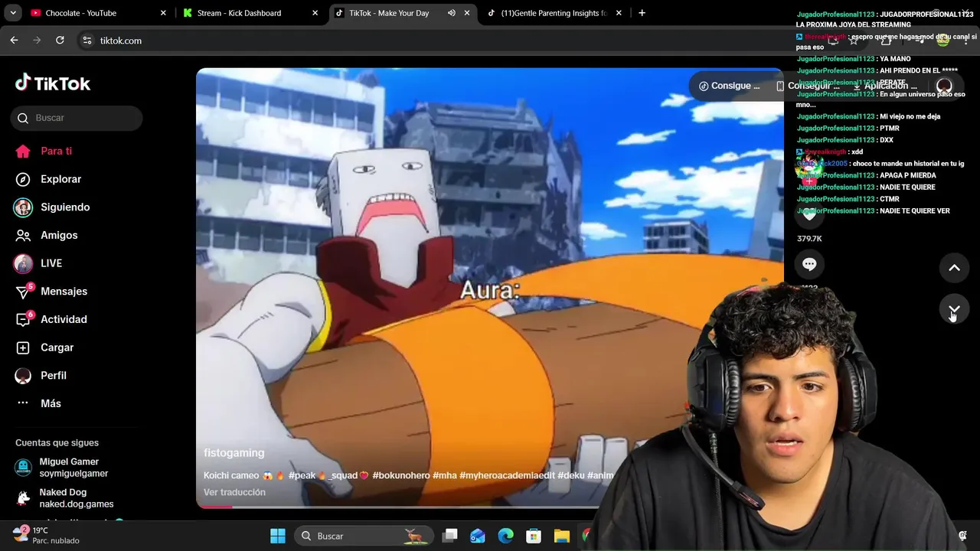Open the TikTok profile avatar menu
This screenshot has width=980, height=551.
(x=944, y=86)
